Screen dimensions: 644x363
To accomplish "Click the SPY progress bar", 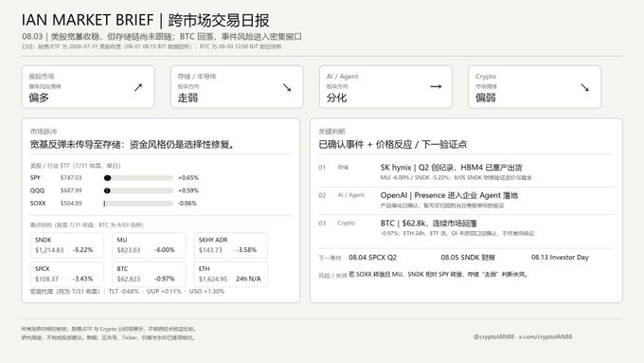I will tap(138, 178).
